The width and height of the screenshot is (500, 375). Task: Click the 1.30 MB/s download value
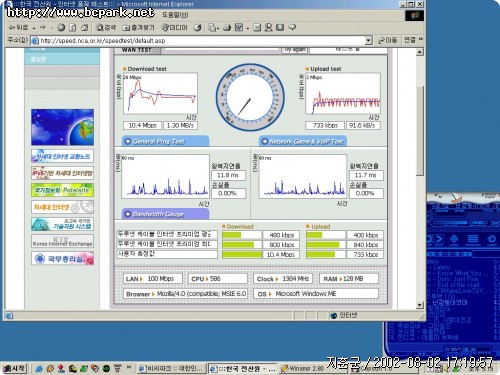[180, 125]
